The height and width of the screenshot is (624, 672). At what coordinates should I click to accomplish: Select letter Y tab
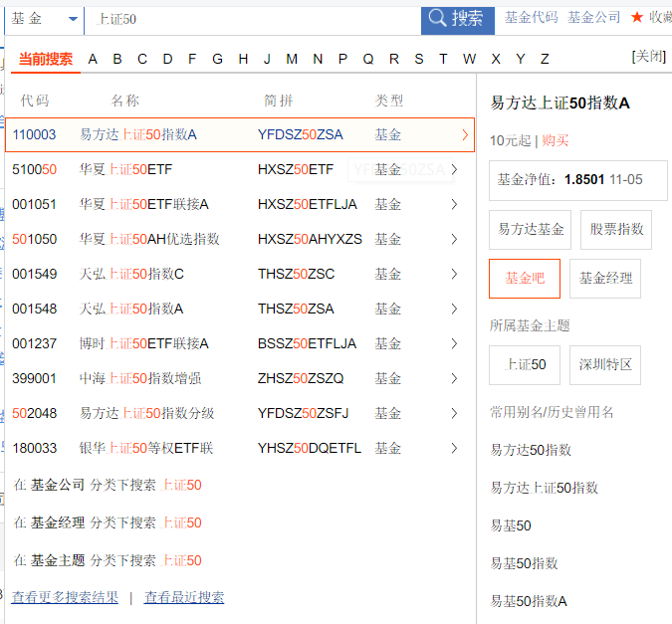coord(521,59)
